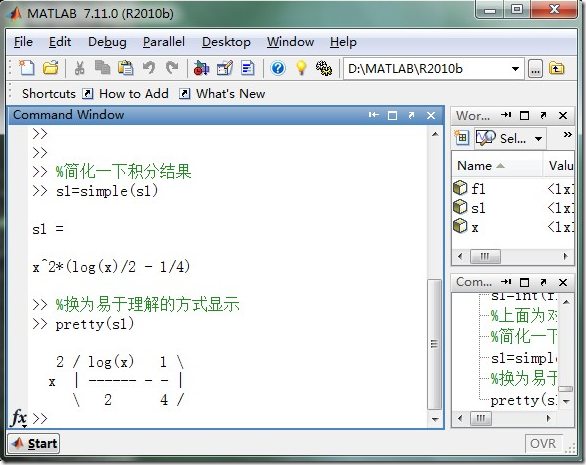Open the Window menu
The height and width of the screenshot is (465, 586).
(x=290, y=42)
